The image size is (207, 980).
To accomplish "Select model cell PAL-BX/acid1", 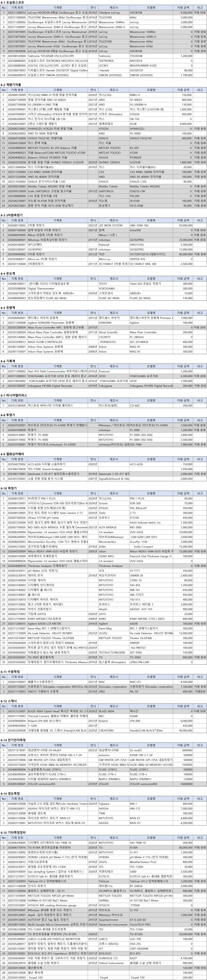I will (x=151, y=508).
